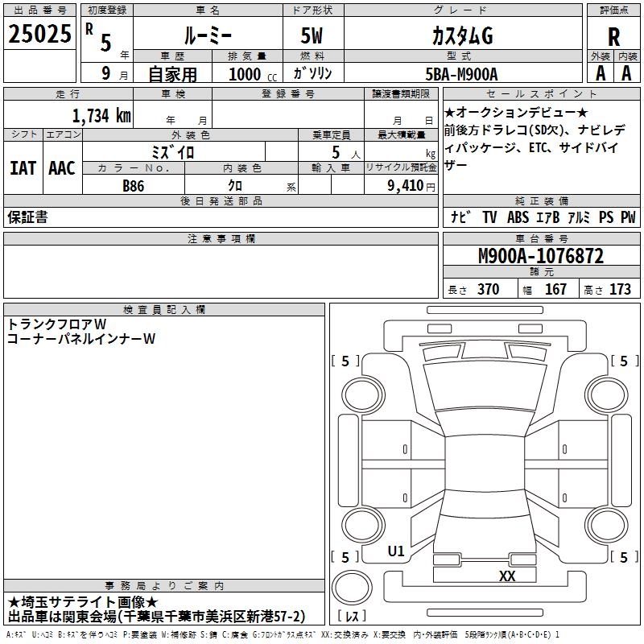The height and width of the screenshot is (644, 644).
Task: Select length value 370
Action: pyautogui.click(x=489, y=289)
